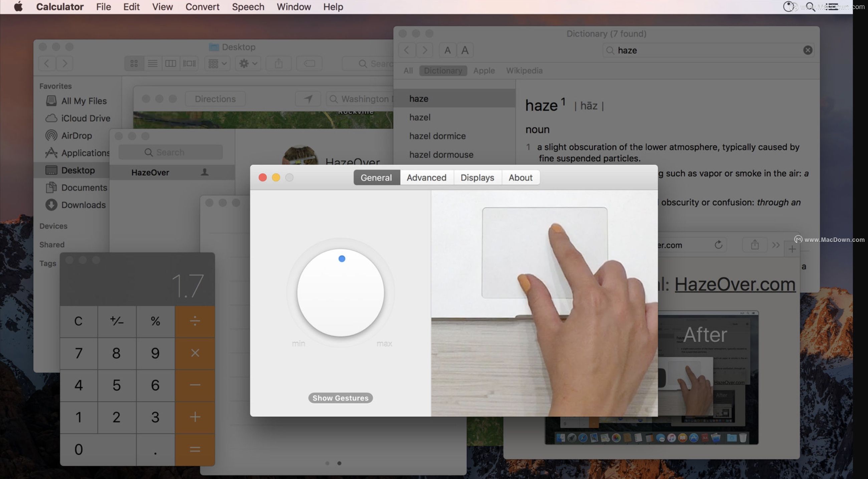Switch Finder to list view
Image resolution: width=868 pixels, height=479 pixels.
[x=153, y=63]
